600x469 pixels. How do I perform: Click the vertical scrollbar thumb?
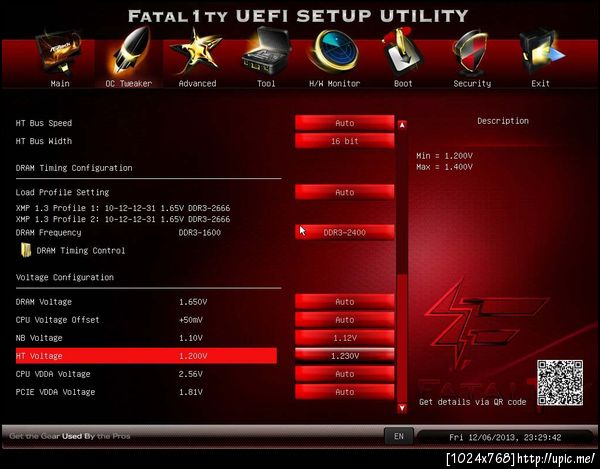click(x=402, y=337)
